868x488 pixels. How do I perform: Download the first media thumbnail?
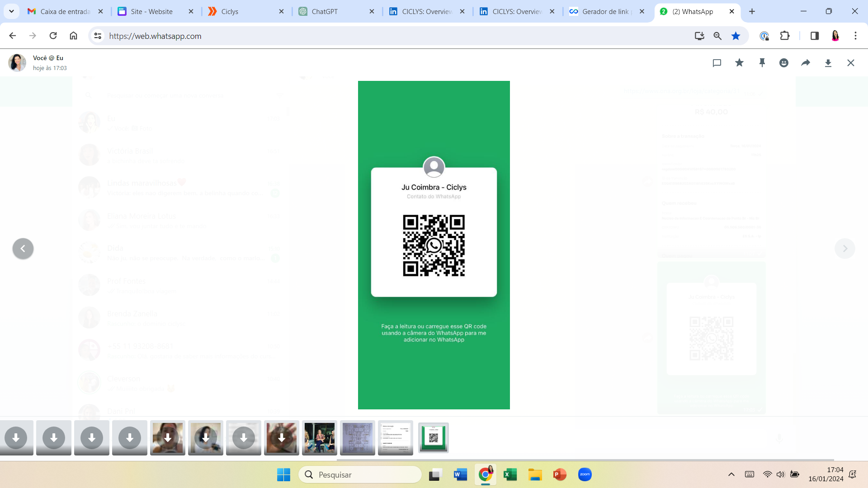(16, 437)
